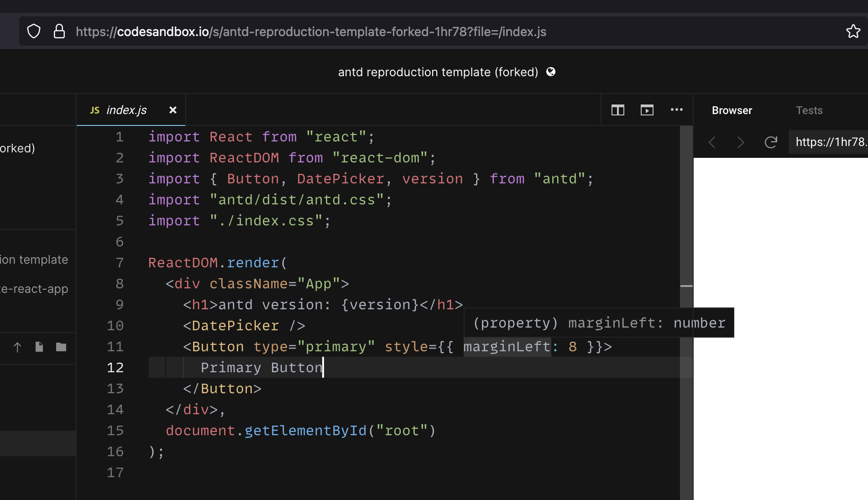This screenshot has height=500, width=868.
Task: Bookmark the page using the star icon
Action: [x=852, y=31]
